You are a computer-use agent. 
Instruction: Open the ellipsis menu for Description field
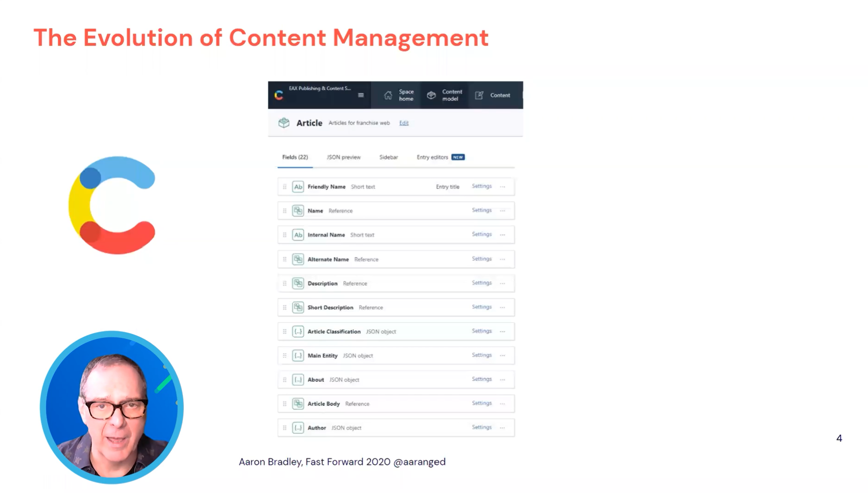pyautogui.click(x=503, y=283)
